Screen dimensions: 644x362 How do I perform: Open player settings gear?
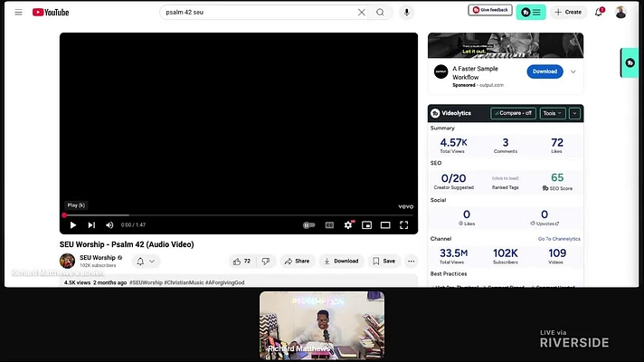pyautogui.click(x=348, y=225)
